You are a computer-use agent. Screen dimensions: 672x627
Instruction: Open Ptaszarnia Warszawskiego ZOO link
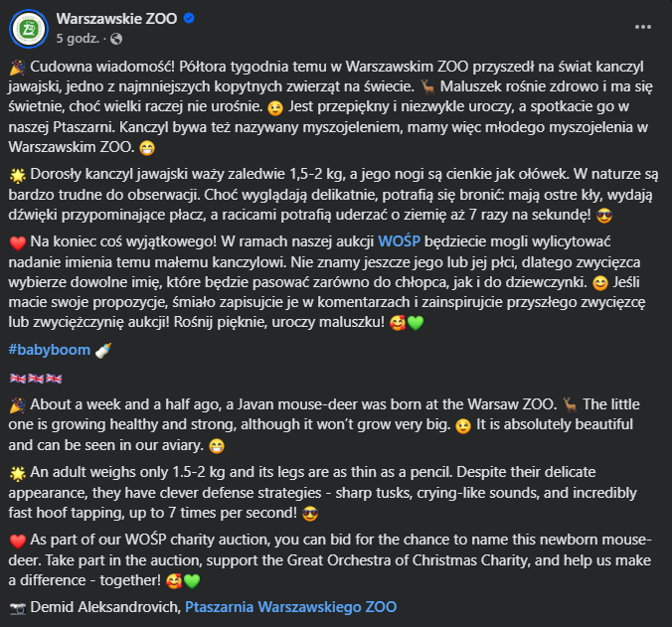click(x=297, y=606)
